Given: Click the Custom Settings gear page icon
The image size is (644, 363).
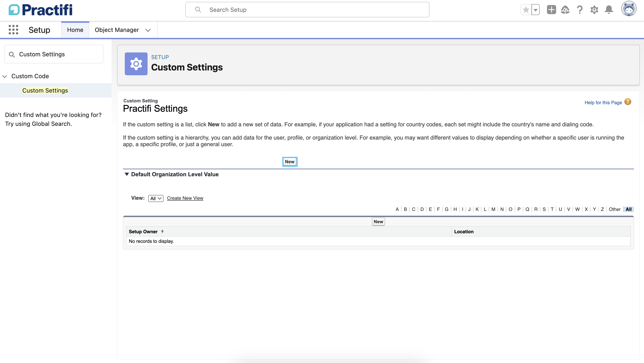Looking at the screenshot, I should [x=136, y=64].
